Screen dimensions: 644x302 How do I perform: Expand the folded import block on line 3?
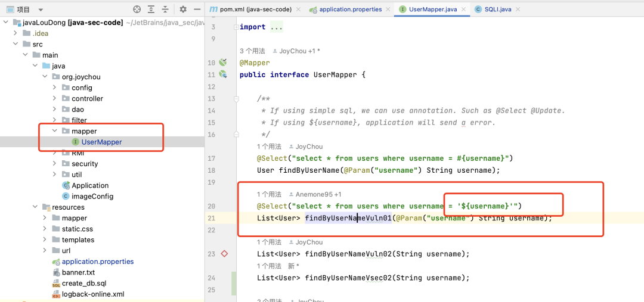[236, 27]
